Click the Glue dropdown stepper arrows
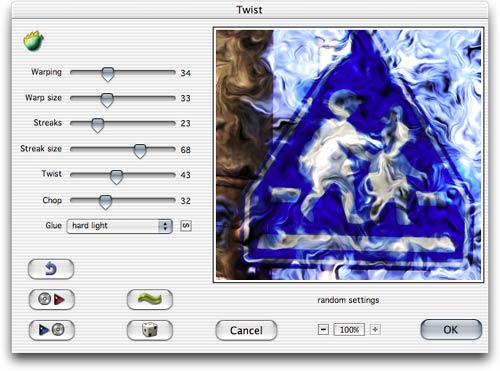Screen dimensions: 500x371 click(x=165, y=226)
